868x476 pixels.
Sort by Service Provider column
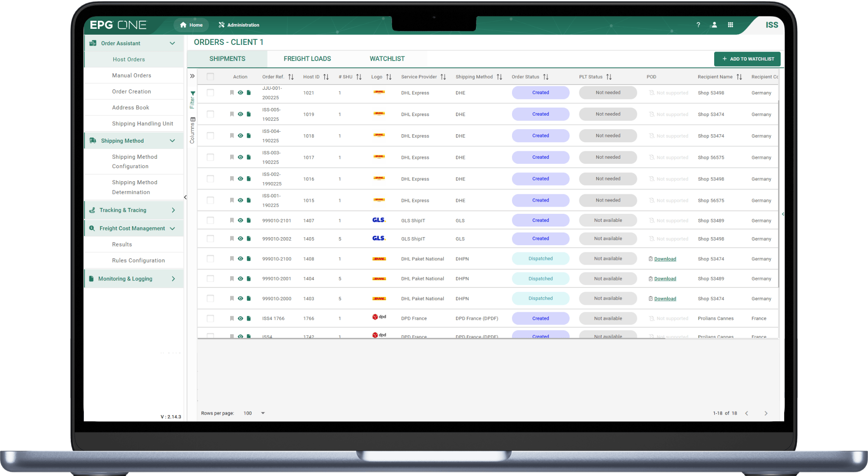[443, 77]
